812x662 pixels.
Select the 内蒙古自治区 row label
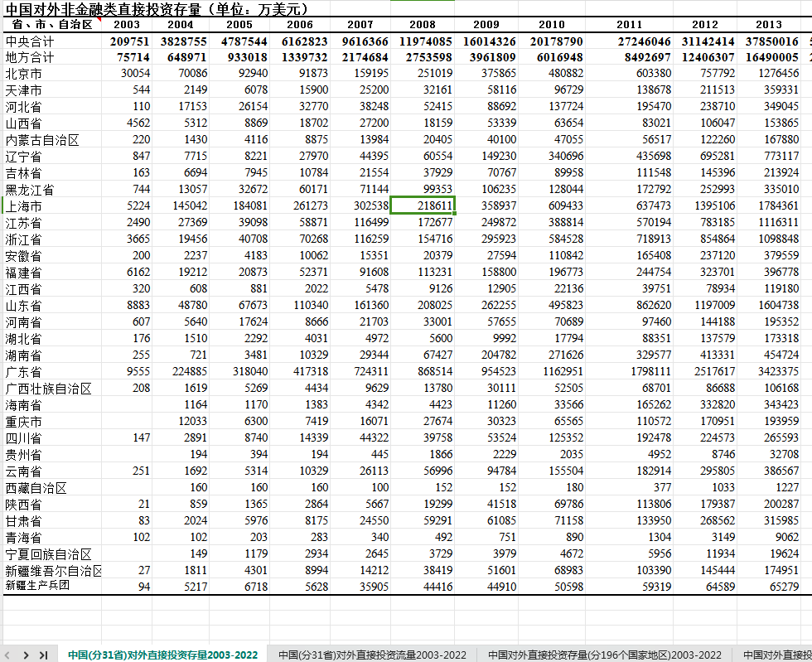point(52,140)
